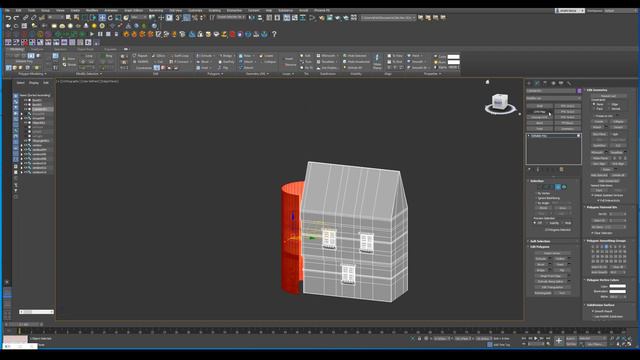Toggle the 3D Snaps icon
The image size is (640, 360).
pyautogui.click(x=178, y=18)
